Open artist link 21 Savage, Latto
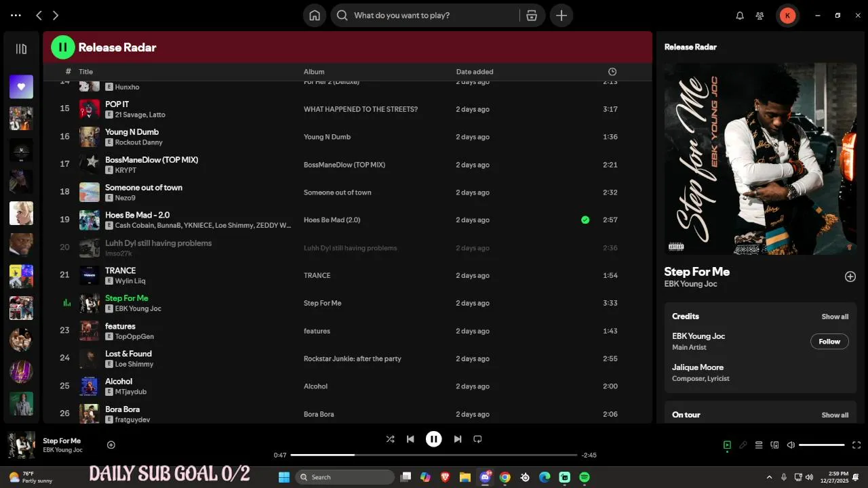This screenshot has height=488, width=868. pyautogui.click(x=140, y=115)
